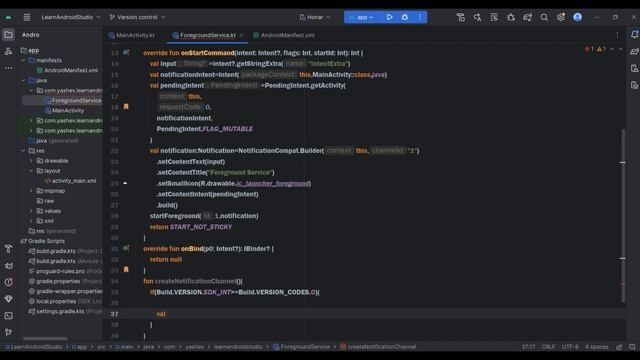Open AndroidManifest.xml in project tree
This screenshot has width=640, height=360.
tap(67, 70)
